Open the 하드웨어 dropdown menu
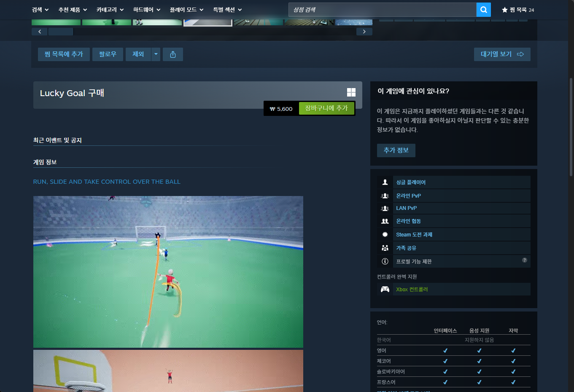574x392 pixels. [x=147, y=10]
